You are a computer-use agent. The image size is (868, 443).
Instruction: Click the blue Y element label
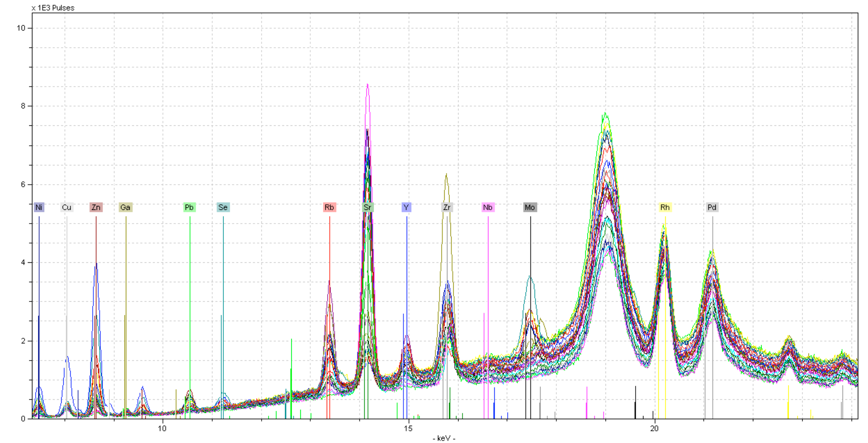(406, 207)
